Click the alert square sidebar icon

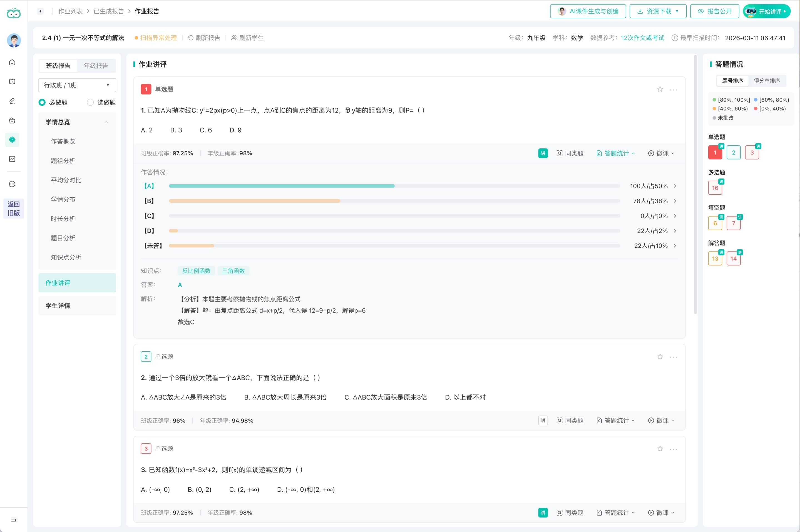[x=12, y=81]
